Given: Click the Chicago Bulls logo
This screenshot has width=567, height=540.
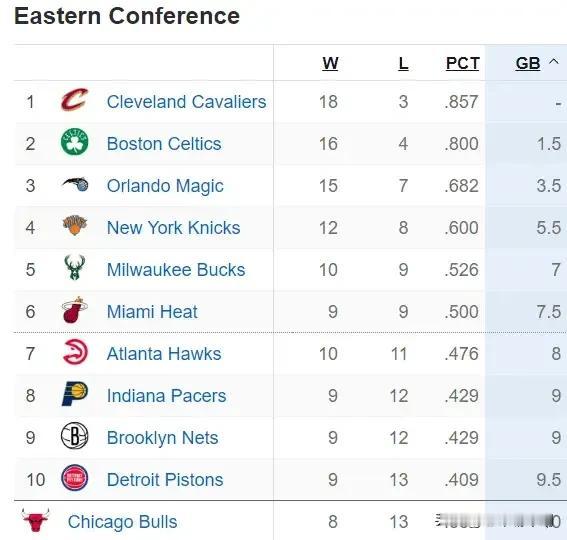Looking at the screenshot, I should (x=35, y=520).
